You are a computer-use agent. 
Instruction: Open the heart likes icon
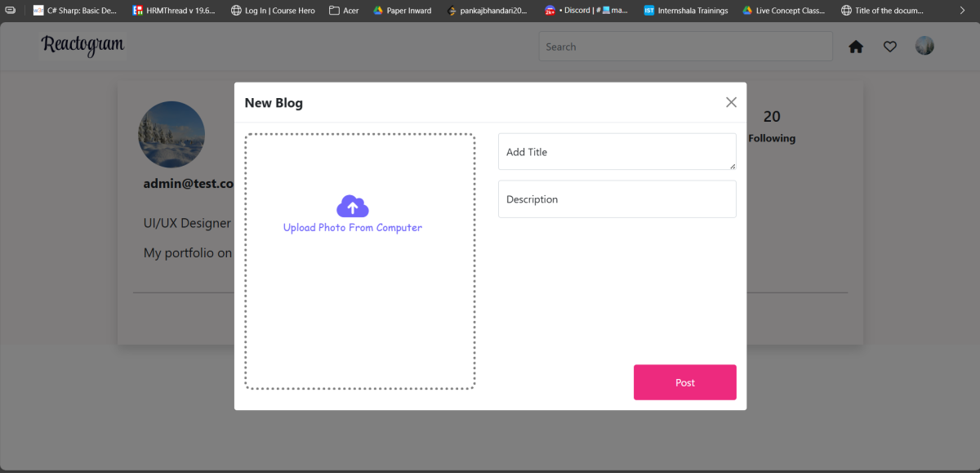coord(890,47)
